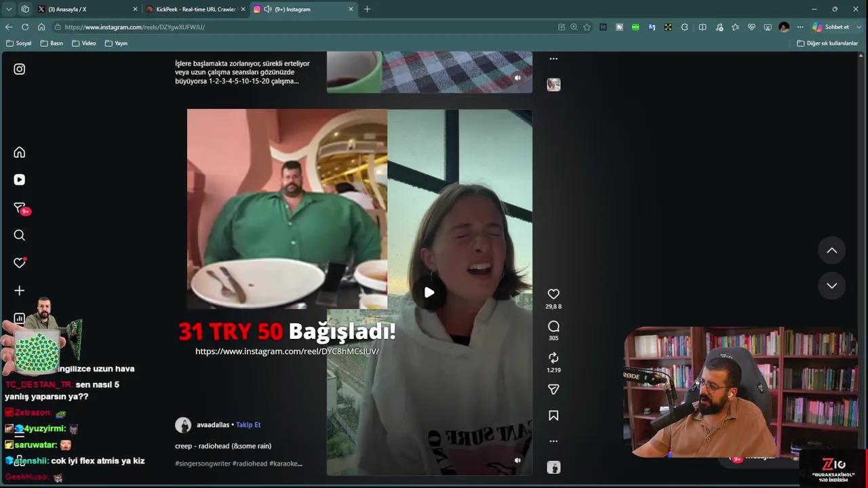Open the Reels section in the sidebar
Screen dimensions: 868x488
point(20,180)
